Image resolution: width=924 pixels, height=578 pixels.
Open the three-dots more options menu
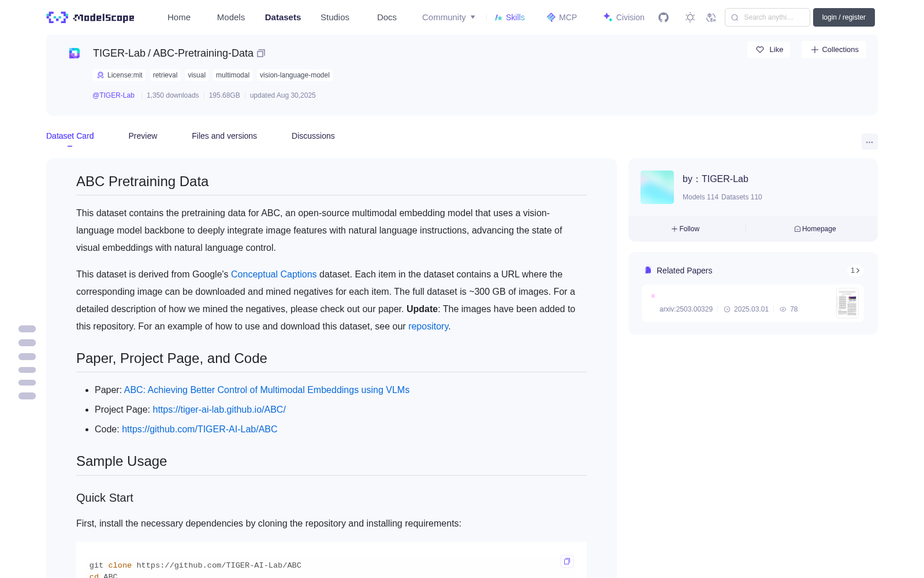[869, 142]
